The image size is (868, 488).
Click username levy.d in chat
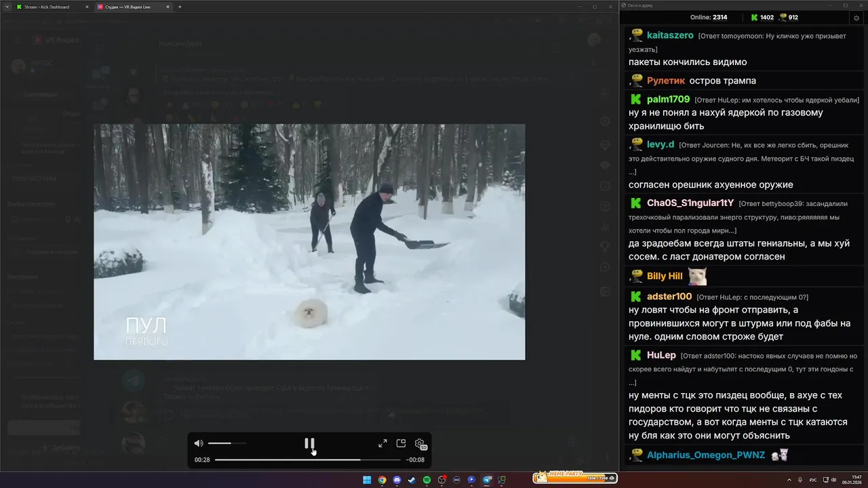(660, 144)
